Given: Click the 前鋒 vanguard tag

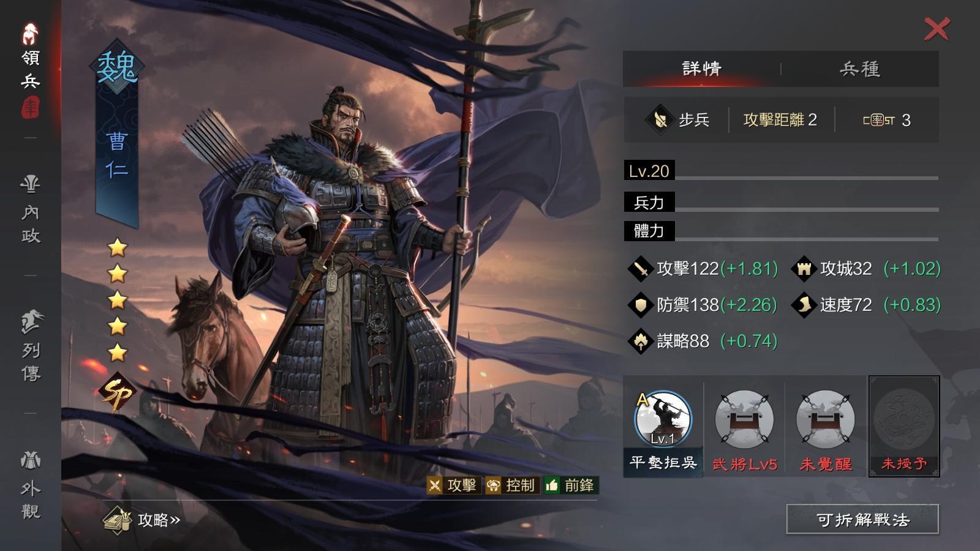Looking at the screenshot, I should pyautogui.click(x=570, y=485).
